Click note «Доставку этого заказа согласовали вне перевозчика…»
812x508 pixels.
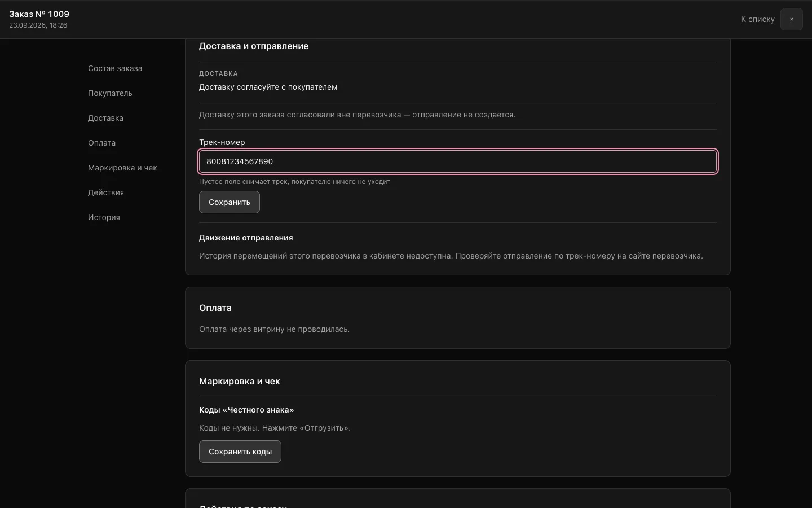pos(357,115)
